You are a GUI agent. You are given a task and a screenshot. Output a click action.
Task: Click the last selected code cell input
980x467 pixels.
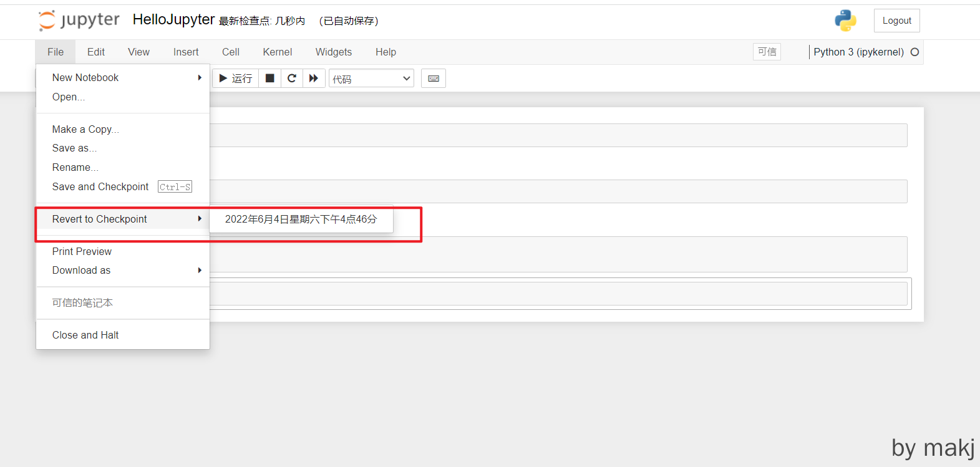click(558, 294)
